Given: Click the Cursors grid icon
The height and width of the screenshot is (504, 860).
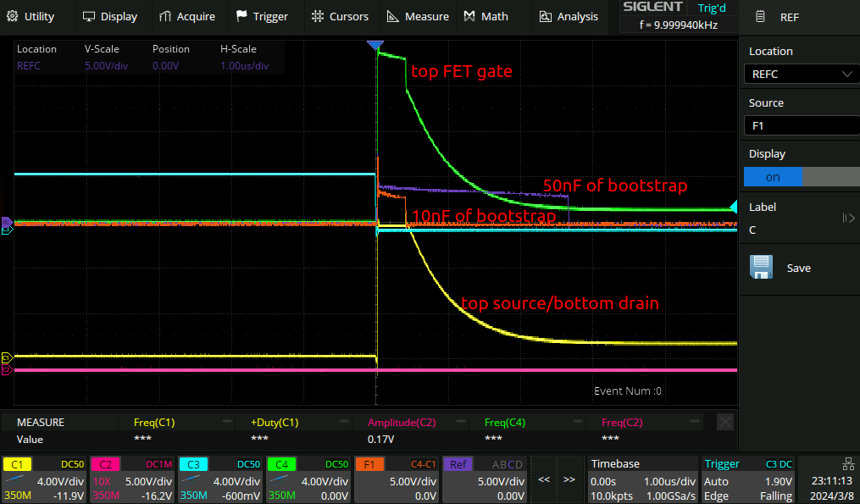Looking at the screenshot, I should point(318,16).
